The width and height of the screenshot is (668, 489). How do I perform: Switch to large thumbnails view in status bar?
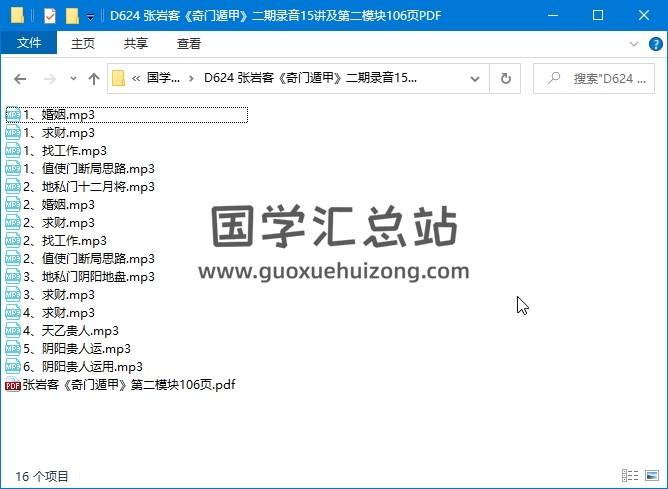(x=652, y=475)
